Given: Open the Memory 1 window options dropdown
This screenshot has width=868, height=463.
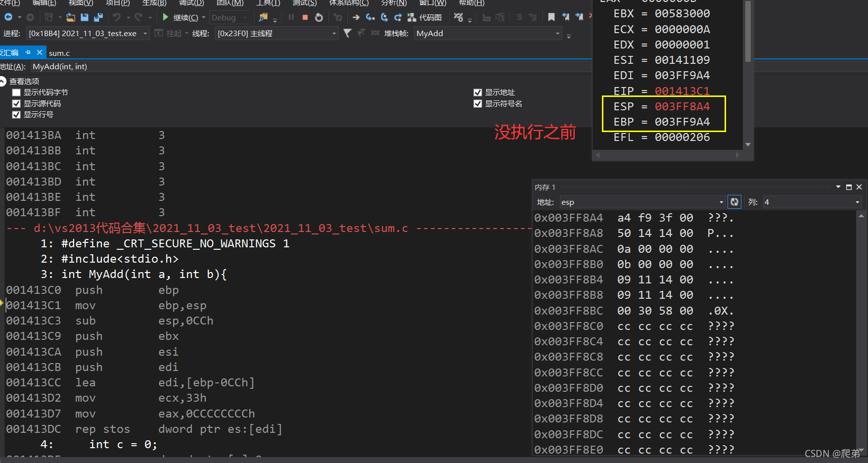Looking at the screenshot, I should (x=838, y=187).
